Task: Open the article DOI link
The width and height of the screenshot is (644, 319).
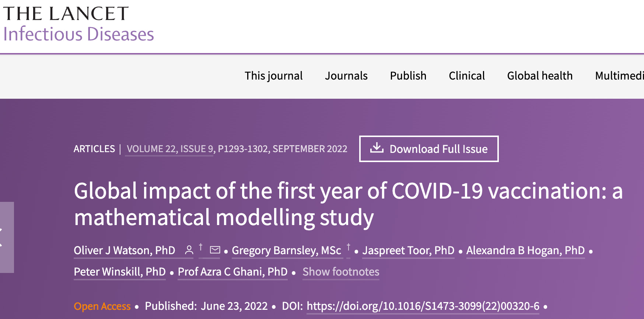Action: coord(423,306)
